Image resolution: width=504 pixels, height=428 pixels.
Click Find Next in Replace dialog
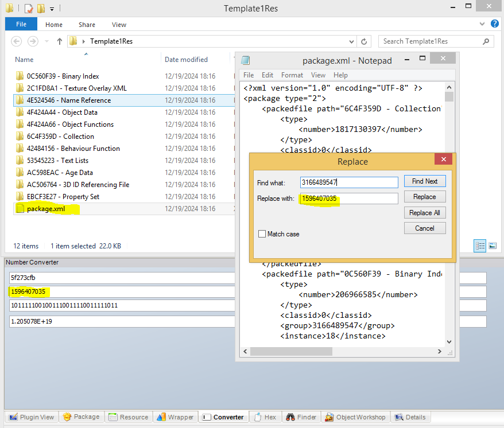coord(425,181)
